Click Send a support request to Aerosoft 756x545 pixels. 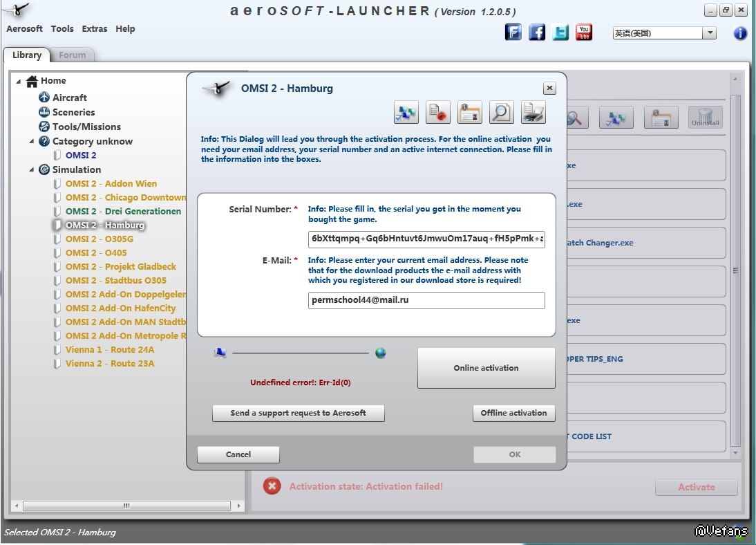[298, 413]
